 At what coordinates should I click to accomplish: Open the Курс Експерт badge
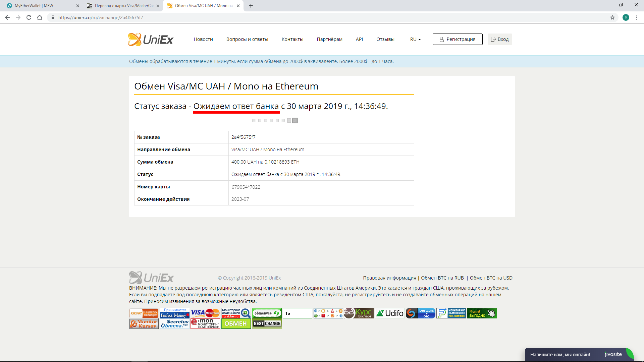coord(359,313)
